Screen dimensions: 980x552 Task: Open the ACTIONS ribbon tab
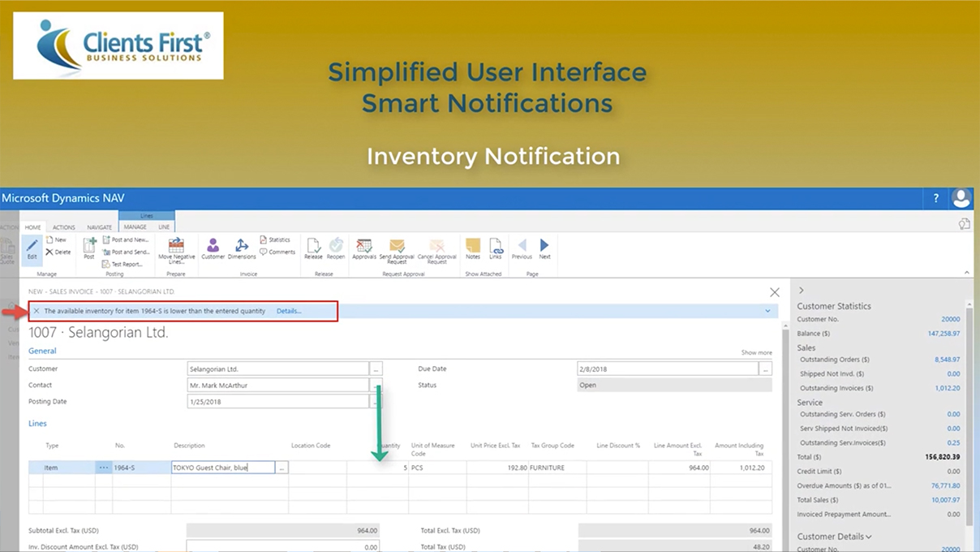coord(64,227)
